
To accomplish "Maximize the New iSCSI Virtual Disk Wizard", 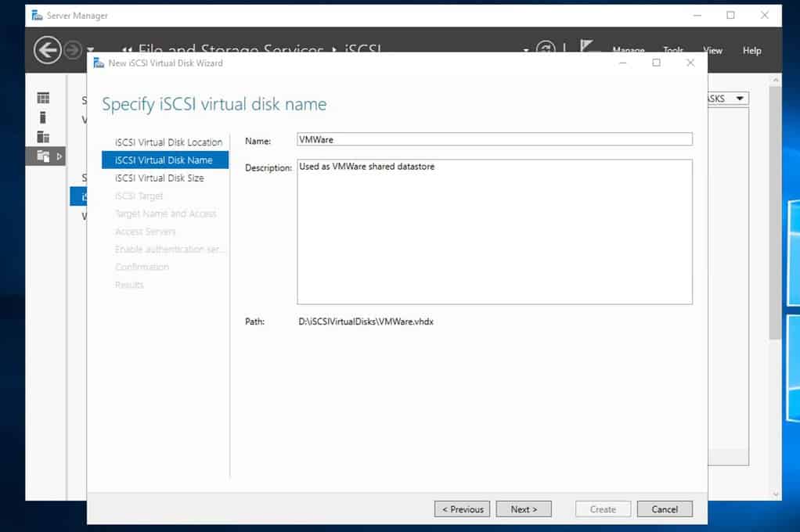I will [x=656, y=63].
